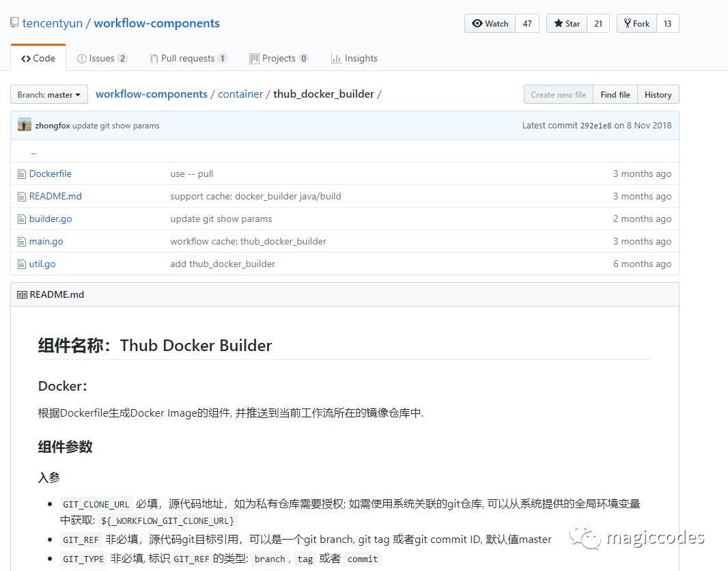The width and height of the screenshot is (728, 571).
Task: Click the file icon beside util.go
Action: (21, 264)
